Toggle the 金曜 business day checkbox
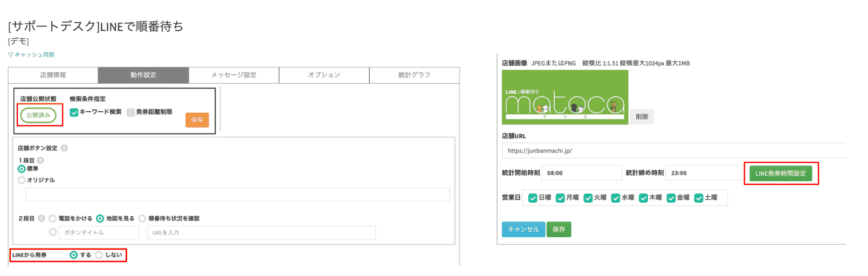This screenshot has width=868, height=276. (x=671, y=198)
